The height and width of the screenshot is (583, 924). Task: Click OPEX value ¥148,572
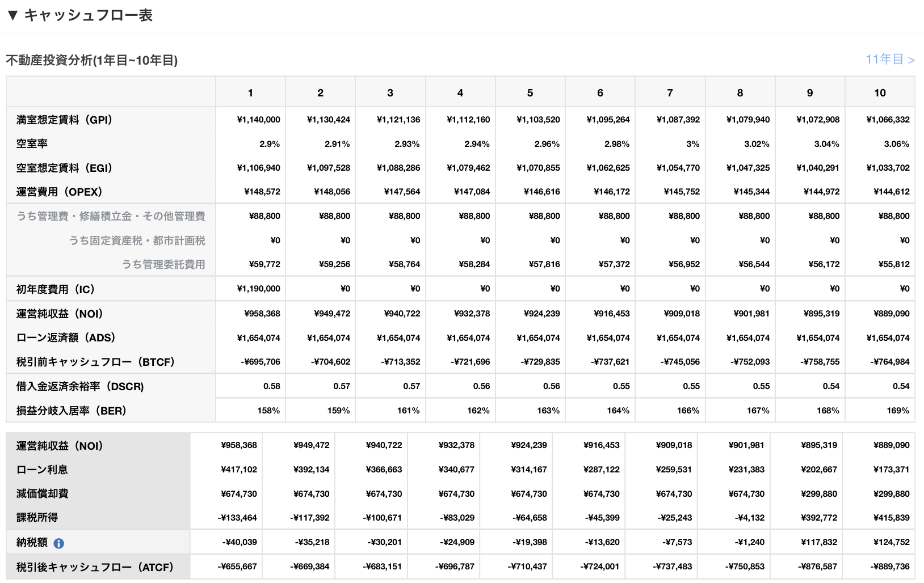(262, 192)
